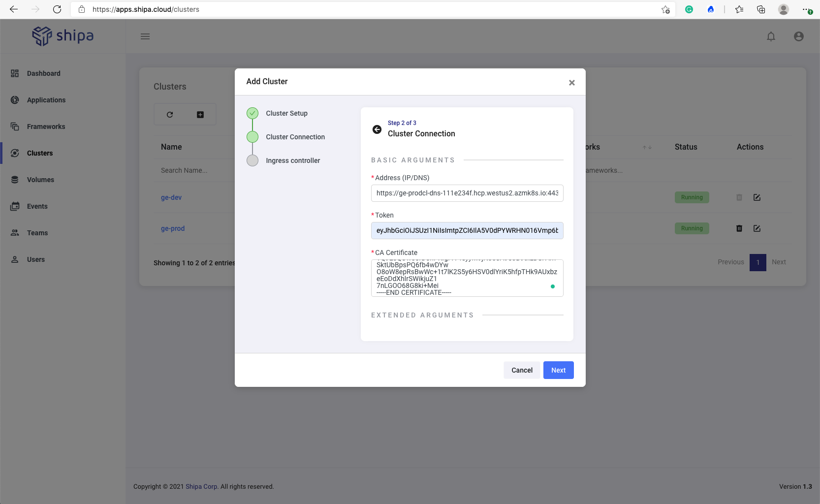
Task: Focus the Token input field
Action: [x=467, y=230]
